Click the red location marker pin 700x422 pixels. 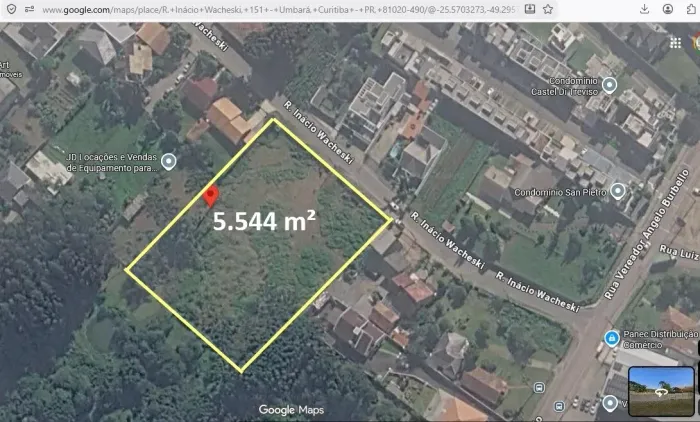coord(211,196)
